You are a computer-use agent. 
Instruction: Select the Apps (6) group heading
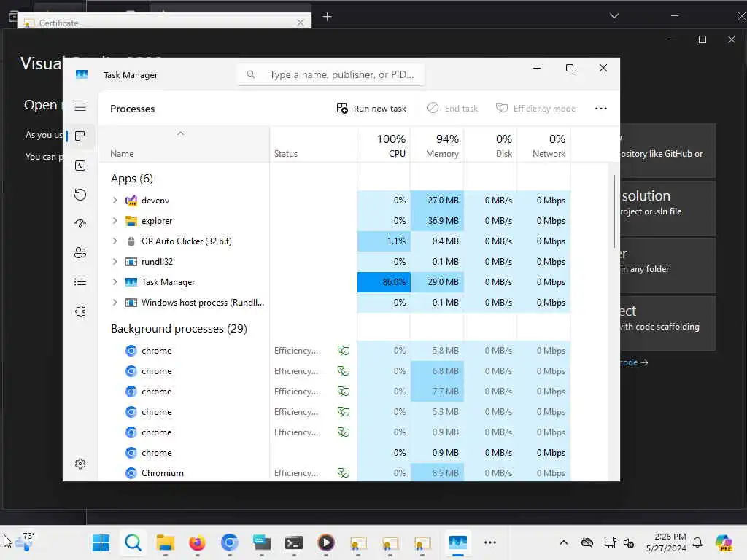point(132,179)
